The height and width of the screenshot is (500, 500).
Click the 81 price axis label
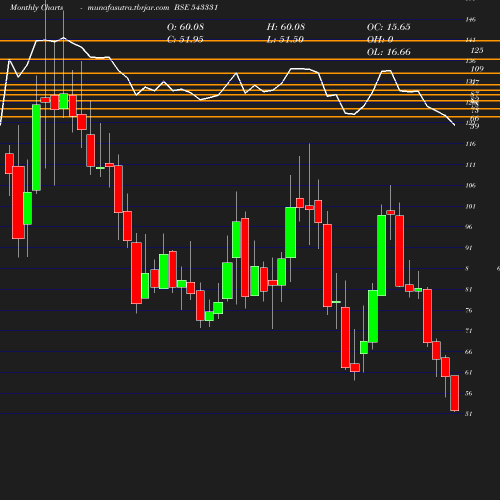[x=469, y=289]
